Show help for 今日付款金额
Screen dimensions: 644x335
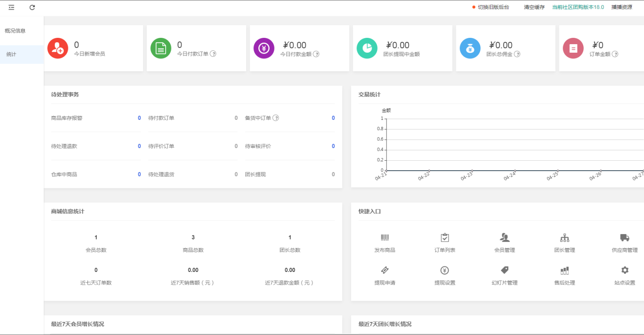(x=316, y=54)
